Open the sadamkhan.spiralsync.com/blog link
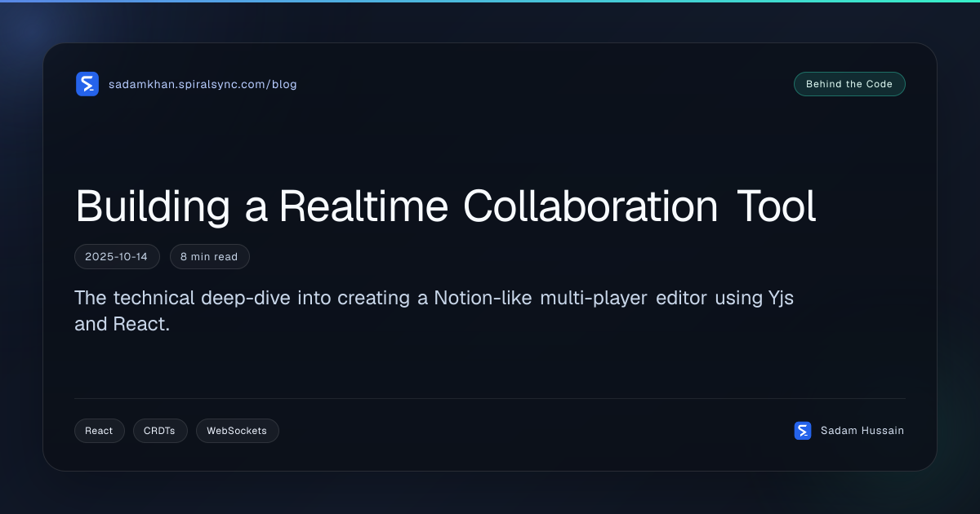 [203, 84]
